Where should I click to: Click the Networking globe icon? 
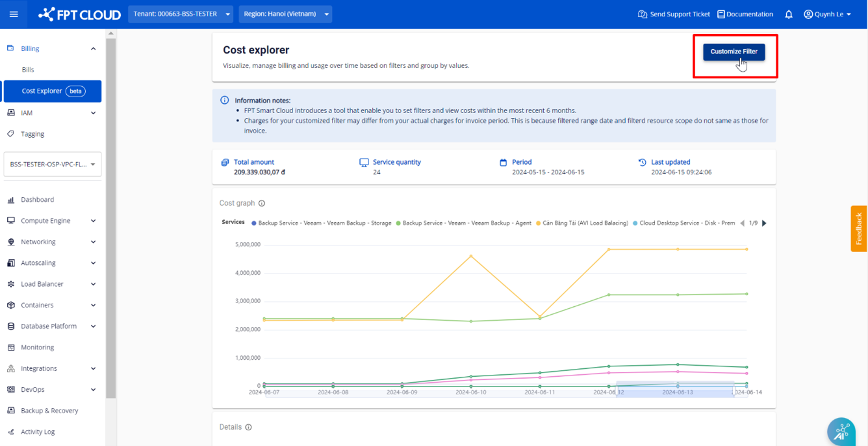[x=10, y=242]
